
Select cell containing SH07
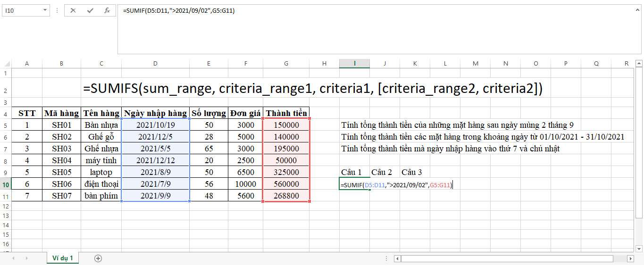(61, 196)
